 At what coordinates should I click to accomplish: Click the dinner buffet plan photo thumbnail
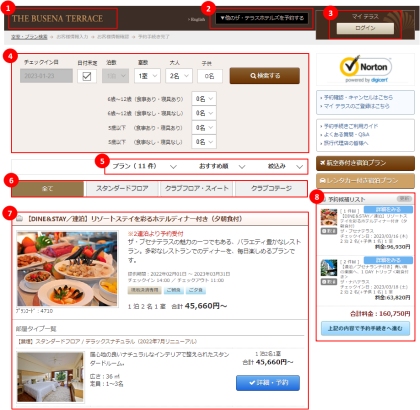tap(67, 269)
